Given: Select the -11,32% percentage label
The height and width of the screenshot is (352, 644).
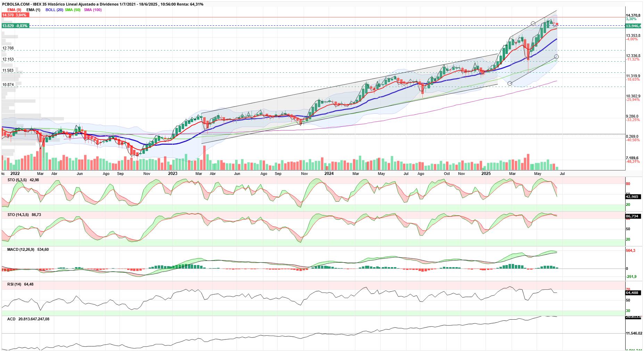Looking at the screenshot, I should [x=633, y=59].
